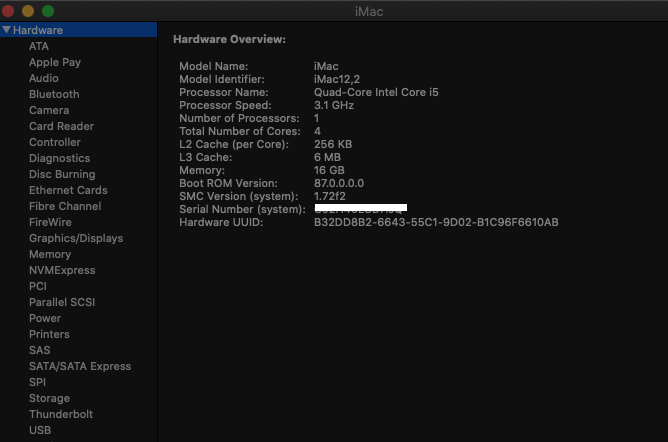Click the L2 Cache value 256 KB

click(x=333, y=144)
